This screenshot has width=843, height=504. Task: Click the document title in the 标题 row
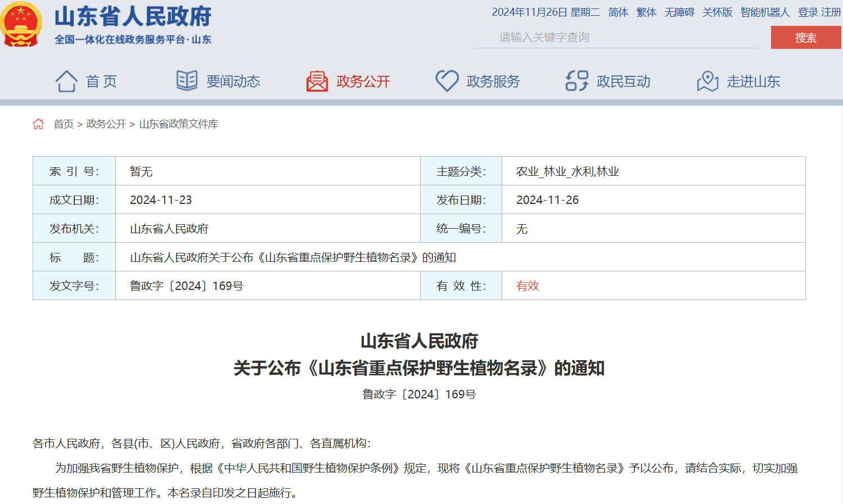293,257
